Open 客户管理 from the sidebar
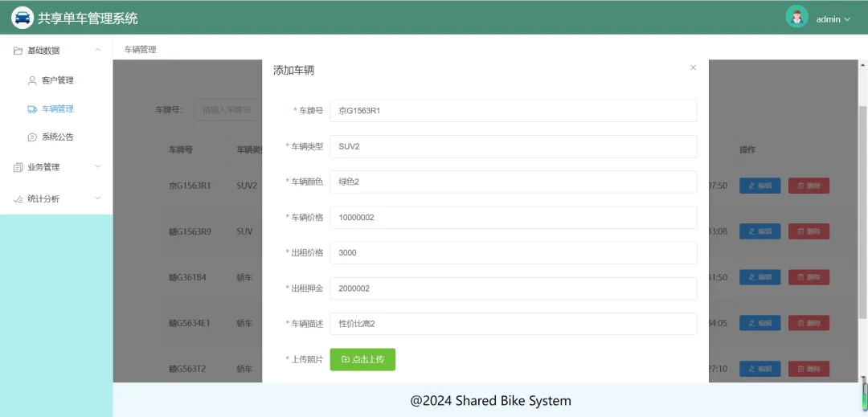 (x=56, y=80)
